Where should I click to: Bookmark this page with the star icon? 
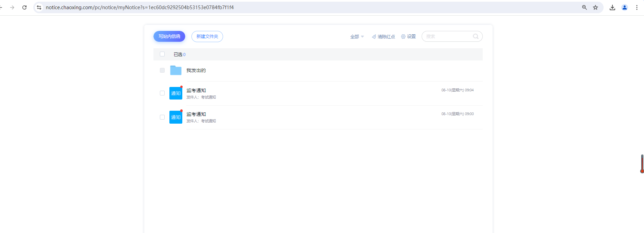point(595,7)
